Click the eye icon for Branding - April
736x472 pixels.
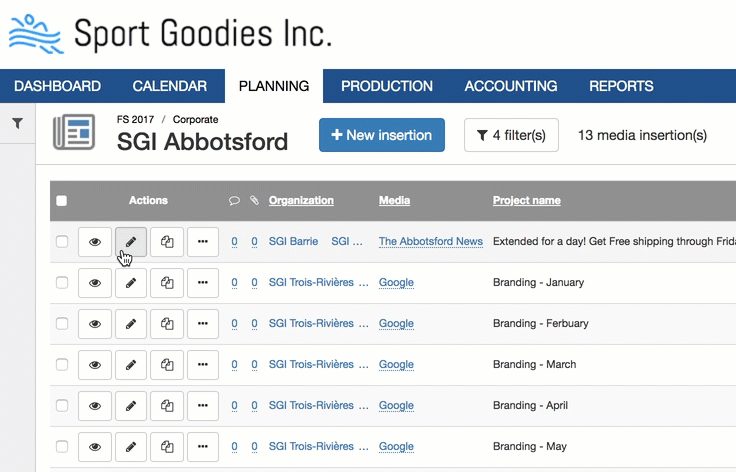[x=95, y=406]
